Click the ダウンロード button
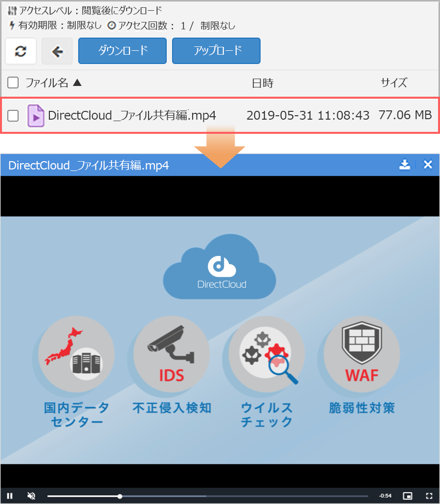The image size is (440, 504). [122, 51]
